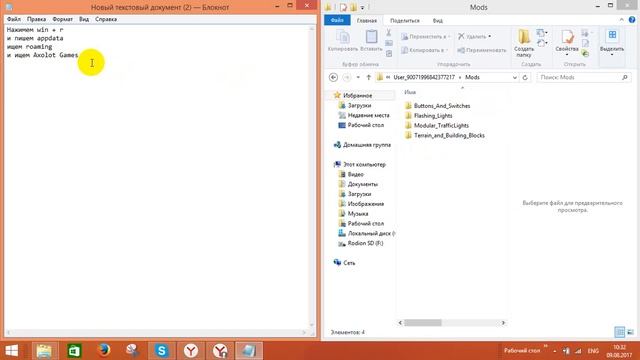Click the copy path icon below scissors
The image size is (640, 360).
tap(389, 43)
